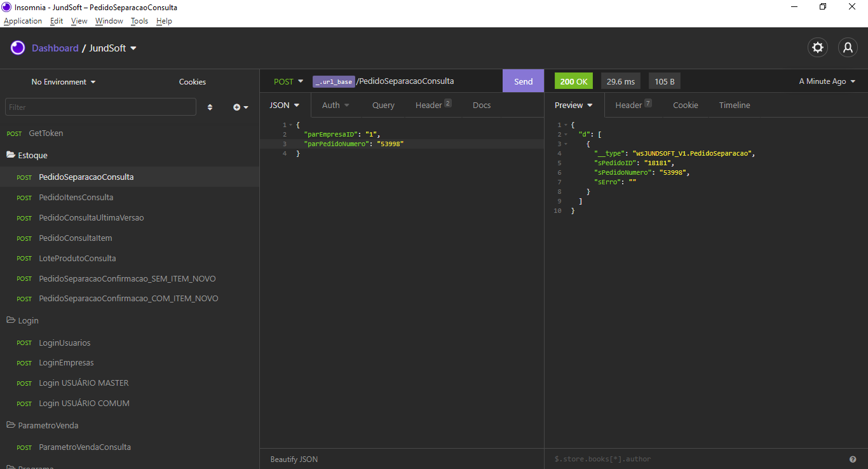Click the 29.6 ms response time badge
Image resolution: width=868 pixels, height=469 pixels.
tap(621, 81)
